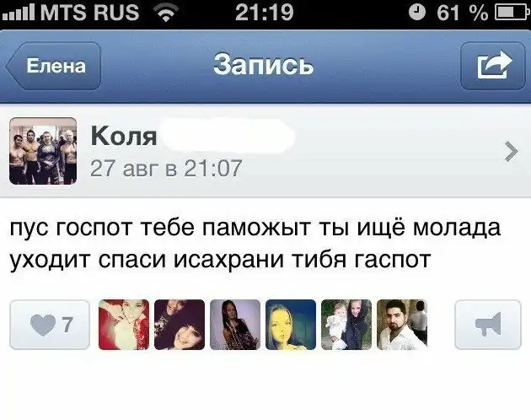531x420 pixels.
Task: Tap the alarm clock status icon
Action: click(x=417, y=13)
